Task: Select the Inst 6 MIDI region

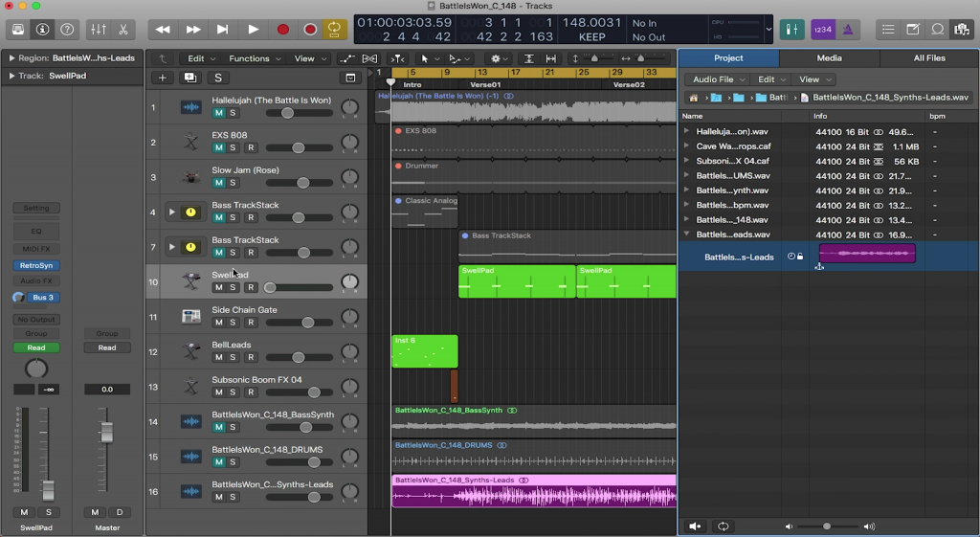Action: click(x=425, y=351)
